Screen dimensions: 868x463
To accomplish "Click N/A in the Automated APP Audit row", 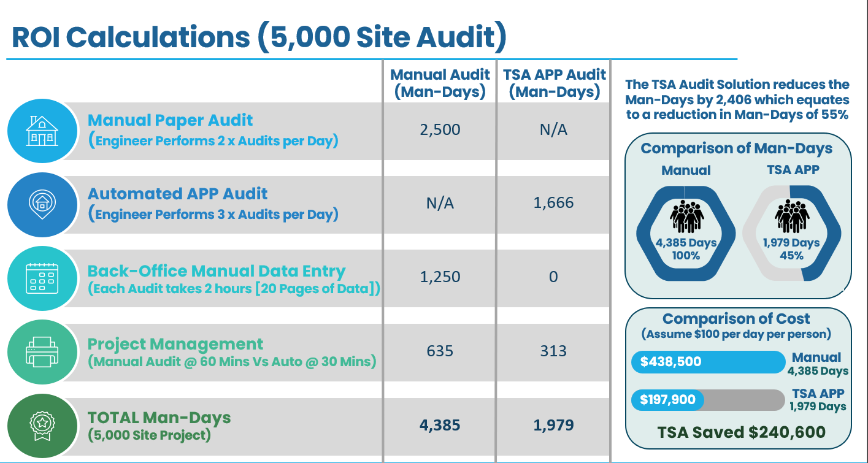I will pos(440,204).
